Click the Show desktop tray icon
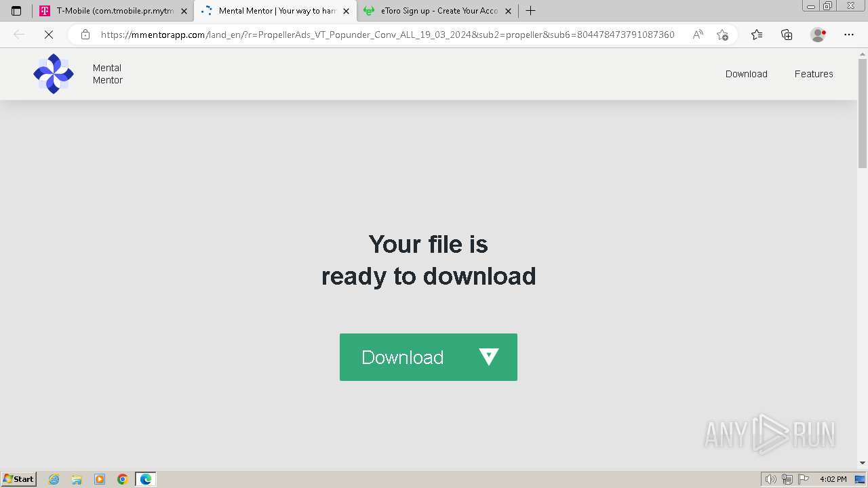The width and height of the screenshot is (868, 488). (860, 479)
